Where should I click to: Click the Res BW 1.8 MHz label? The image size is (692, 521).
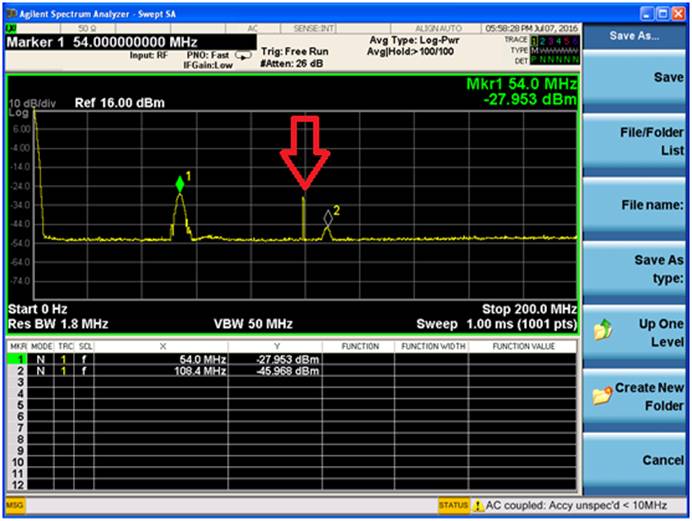coord(58,324)
